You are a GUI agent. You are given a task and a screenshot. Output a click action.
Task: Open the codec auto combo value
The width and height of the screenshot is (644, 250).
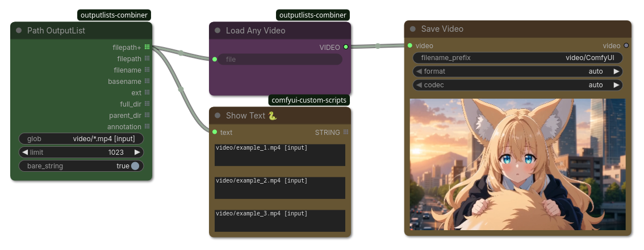pyautogui.click(x=596, y=85)
